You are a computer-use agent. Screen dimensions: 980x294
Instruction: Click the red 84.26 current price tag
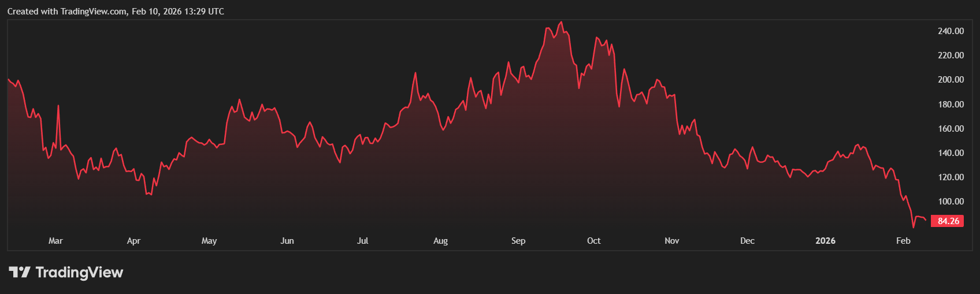click(x=948, y=221)
